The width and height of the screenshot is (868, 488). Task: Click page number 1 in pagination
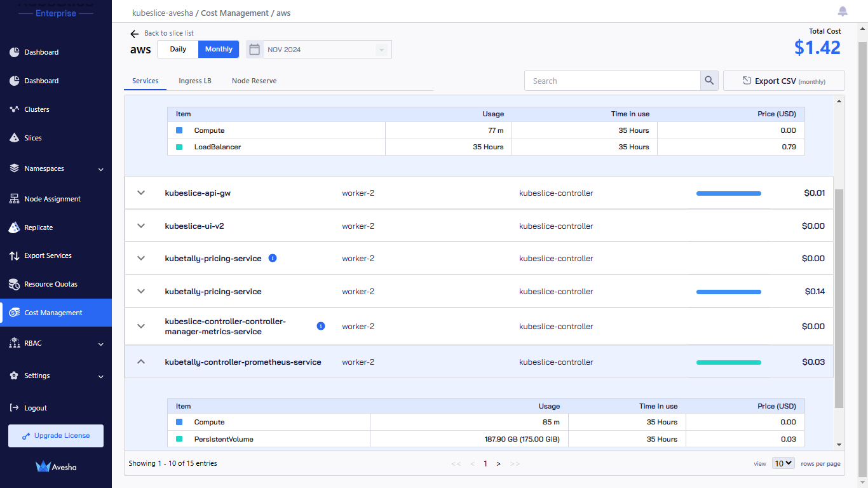click(485, 464)
